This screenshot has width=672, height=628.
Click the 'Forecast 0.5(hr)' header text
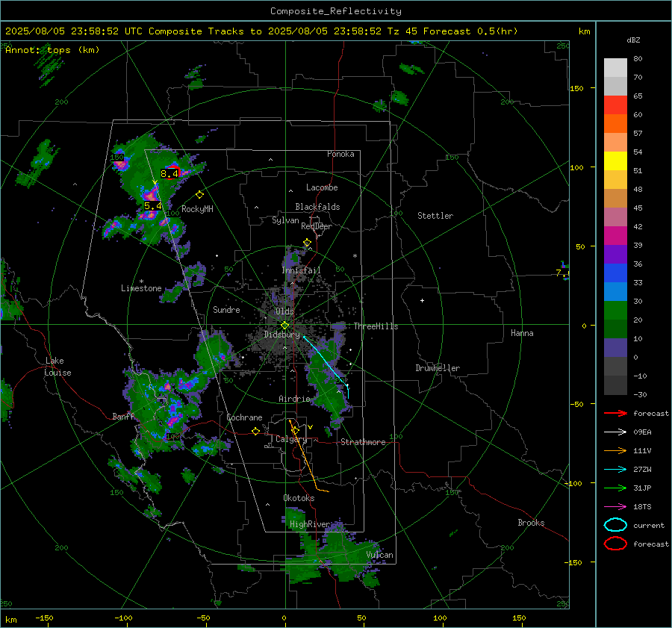(470, 31)
